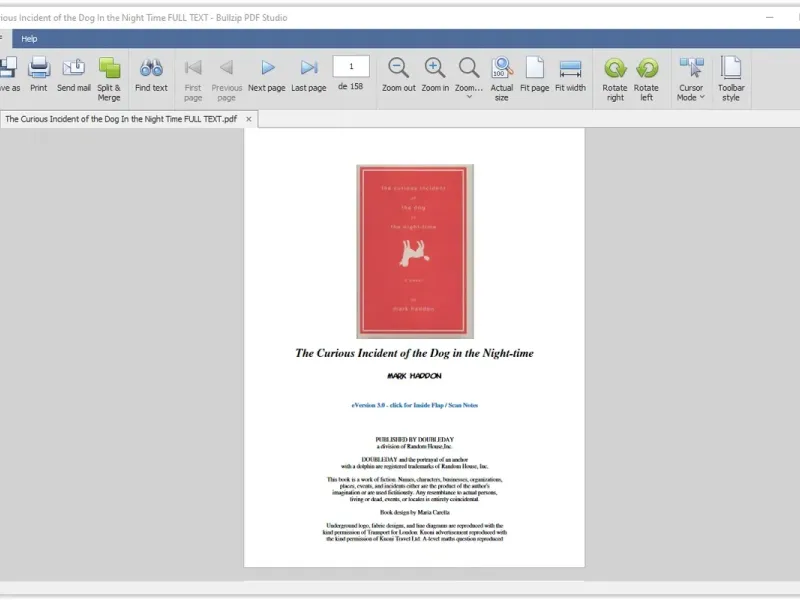This screenshot has width=800, height=600.
Task: Select the Curious Incident PDF document tab
Action: pyautogui.click(x=121, y=119)
